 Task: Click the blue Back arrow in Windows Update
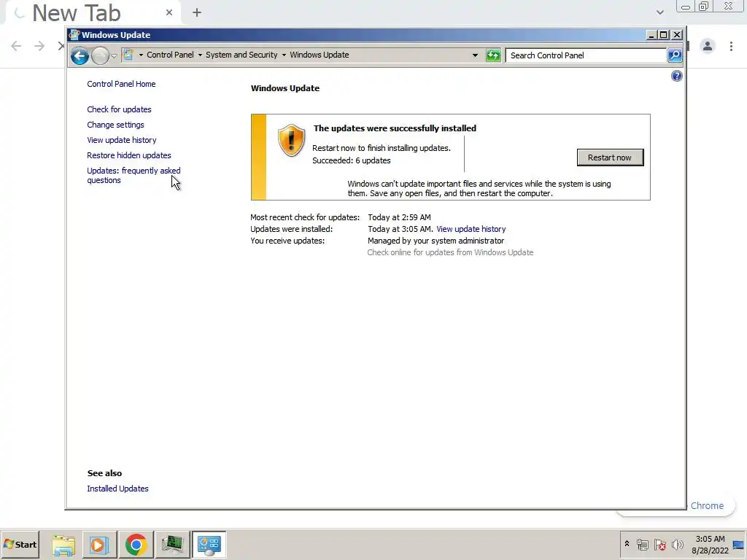(x=80, y=55)
